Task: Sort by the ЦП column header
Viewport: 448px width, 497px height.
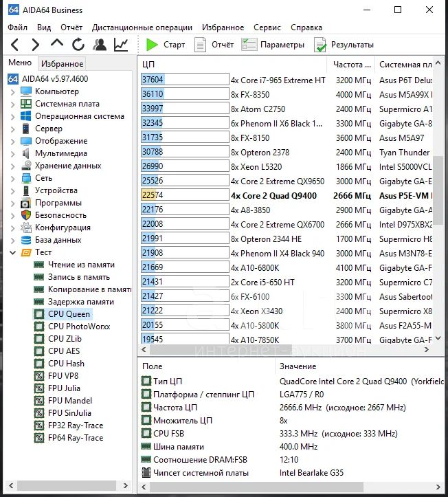Action: point(233,65)
